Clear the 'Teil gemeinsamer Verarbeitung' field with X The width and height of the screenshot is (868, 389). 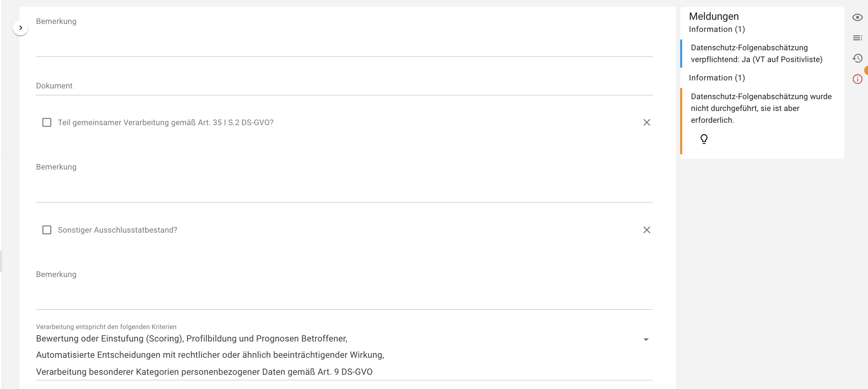[x=646, y=122]
